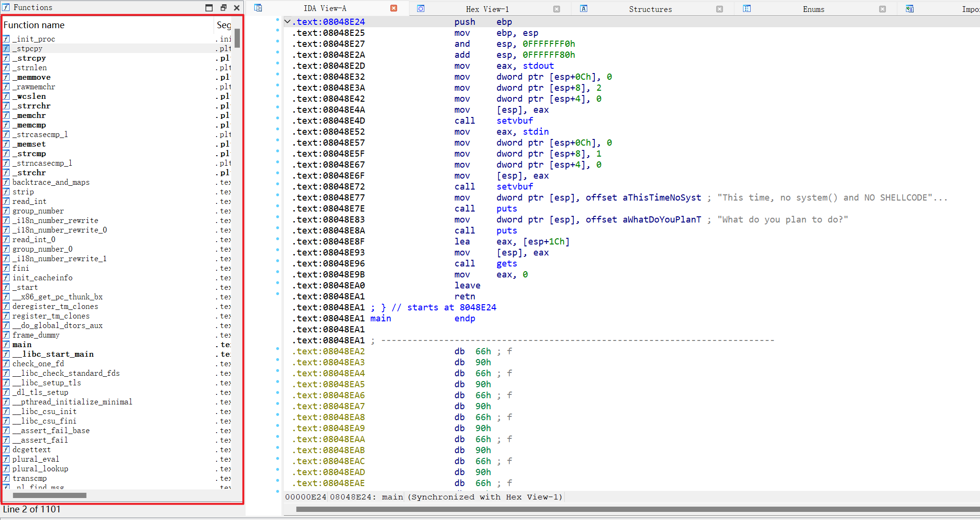The height and width of the screenshot is (520, 980).
Task: Click the Segment column header
Action: tap(223, 25)
